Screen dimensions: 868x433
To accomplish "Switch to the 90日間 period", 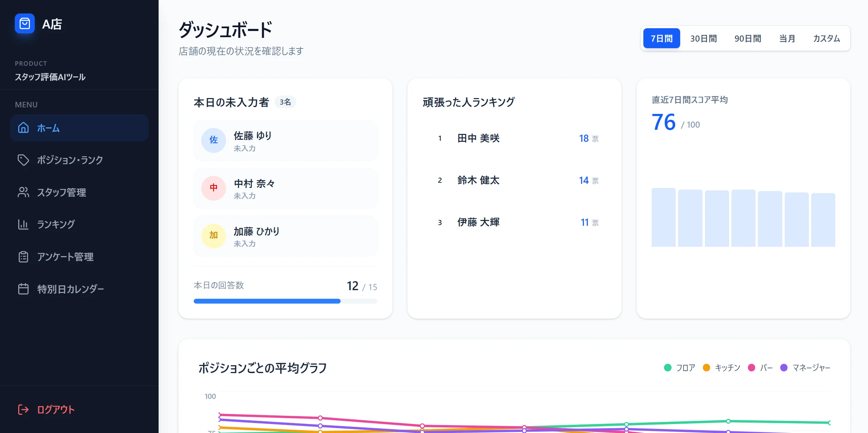I will point(748,38).
